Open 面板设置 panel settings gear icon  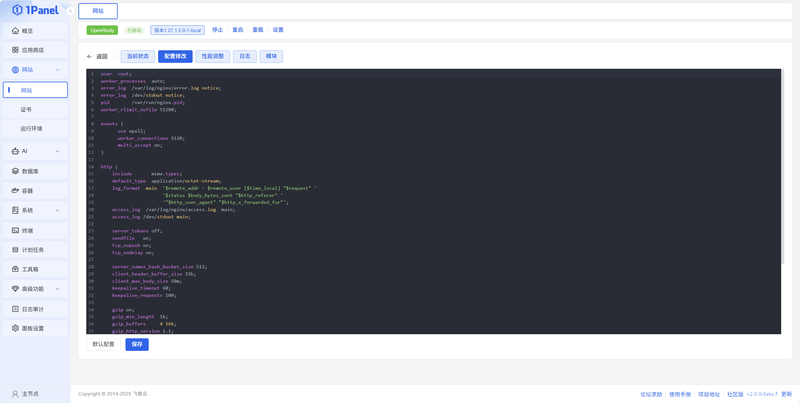click(15, 328)
